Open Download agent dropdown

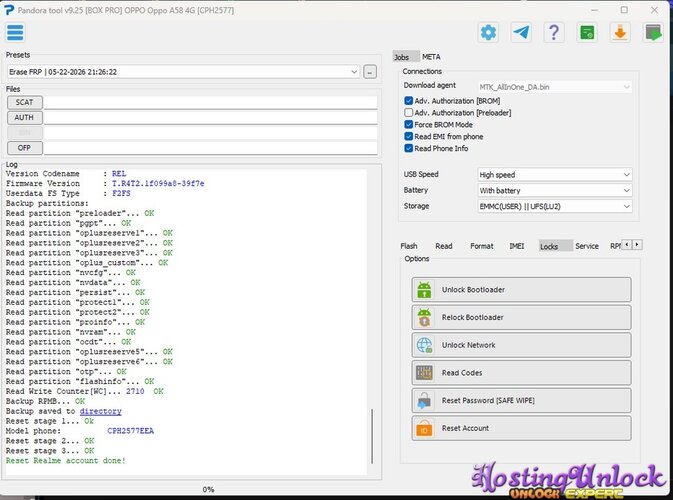click(x=555, y=87)
